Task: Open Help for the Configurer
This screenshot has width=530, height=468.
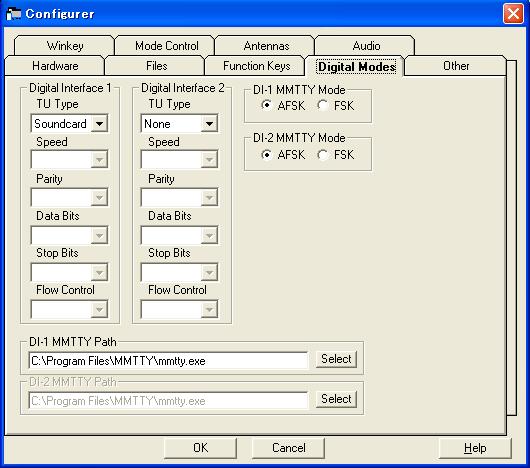Action: tap(475, 448)
